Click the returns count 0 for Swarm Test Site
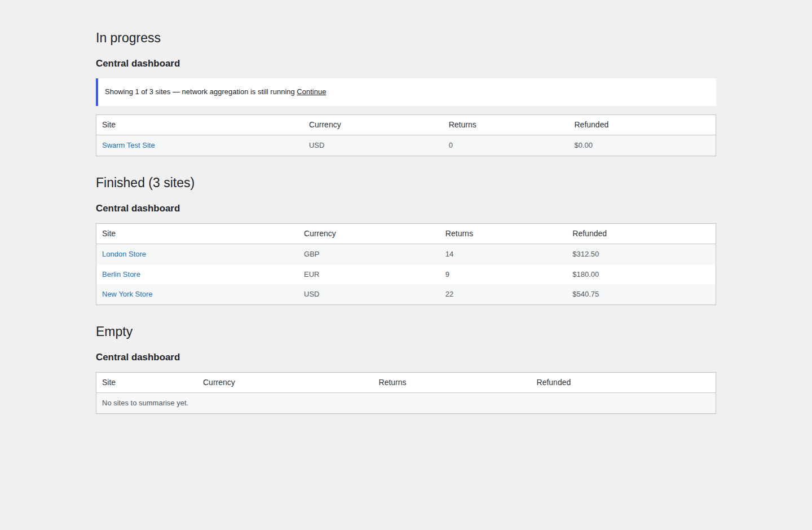Viewport: 812px width, 530px height. pyautogui.click(x=451, y=145)
